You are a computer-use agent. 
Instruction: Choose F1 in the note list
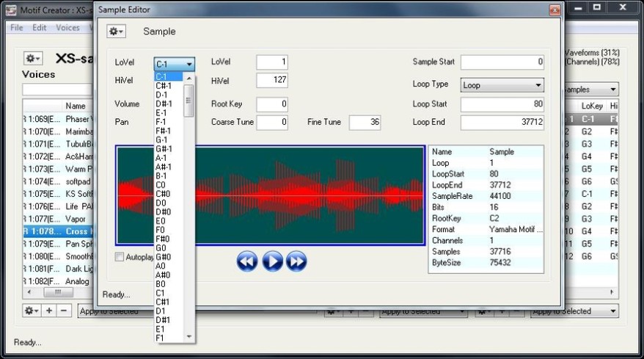pos(169,338)
